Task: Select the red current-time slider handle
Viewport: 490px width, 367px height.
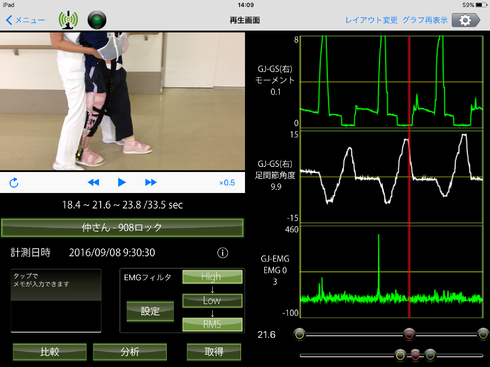Action: click(409, 334)
